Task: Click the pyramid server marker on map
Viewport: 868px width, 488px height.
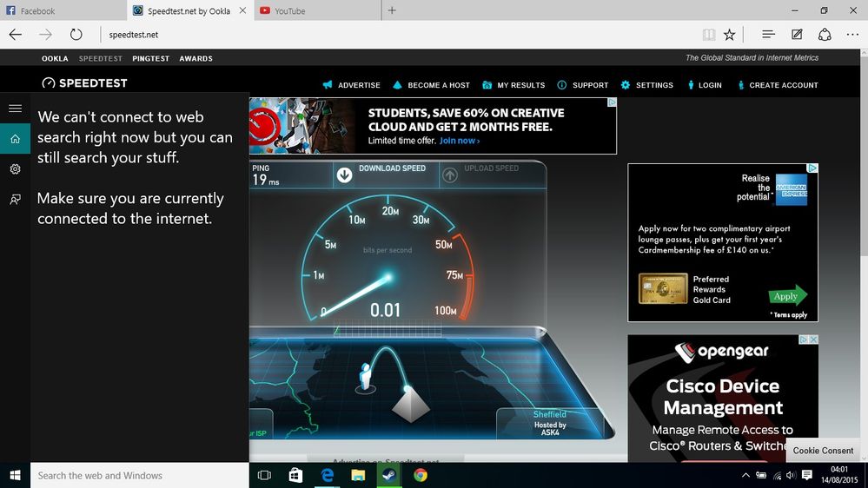Action: pyautogui.click(x=410, y=406)
